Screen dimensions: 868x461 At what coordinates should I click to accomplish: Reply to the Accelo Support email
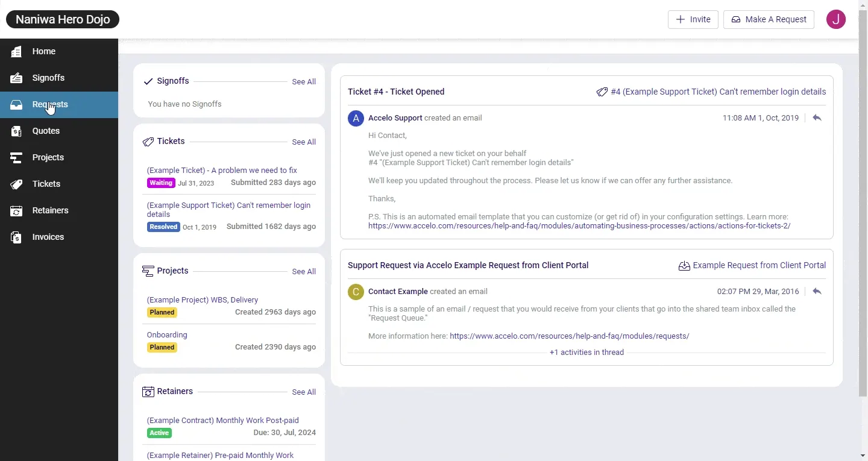click(x=817, y=118)
